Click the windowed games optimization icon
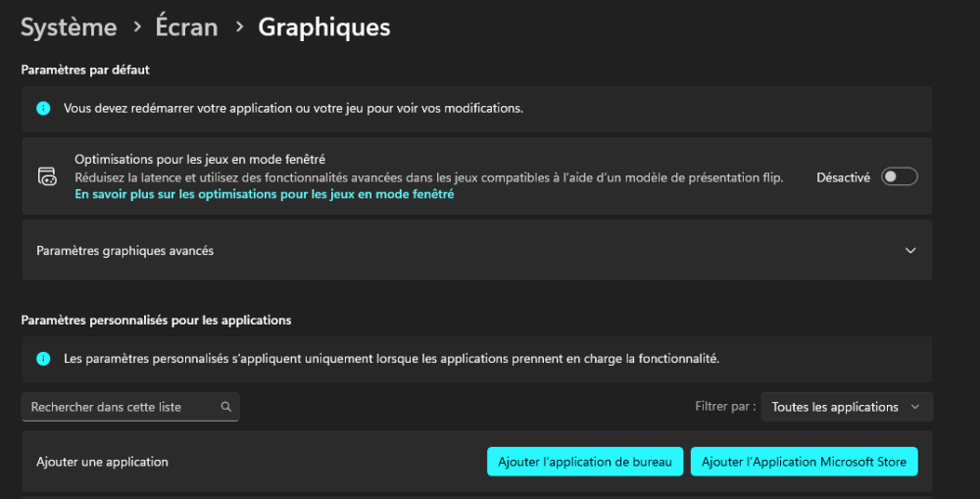This screenshot has width=980, height=499. pos(47,176)
